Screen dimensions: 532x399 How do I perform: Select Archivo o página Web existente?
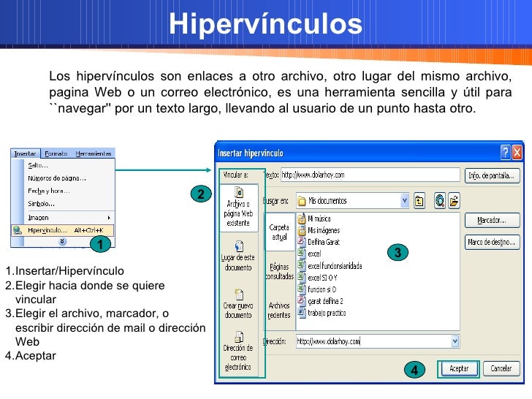tap(238, 208)
